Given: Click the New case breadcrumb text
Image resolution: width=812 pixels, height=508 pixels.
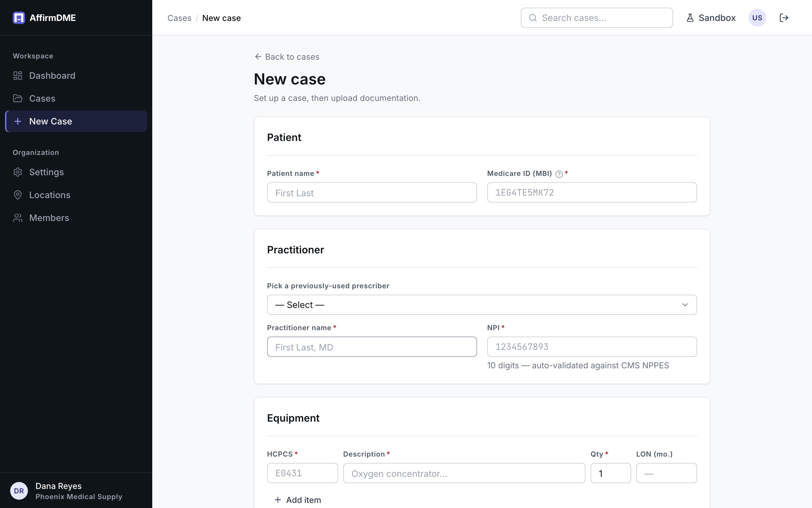Looking at the screenshot, I should click(221, 18).
